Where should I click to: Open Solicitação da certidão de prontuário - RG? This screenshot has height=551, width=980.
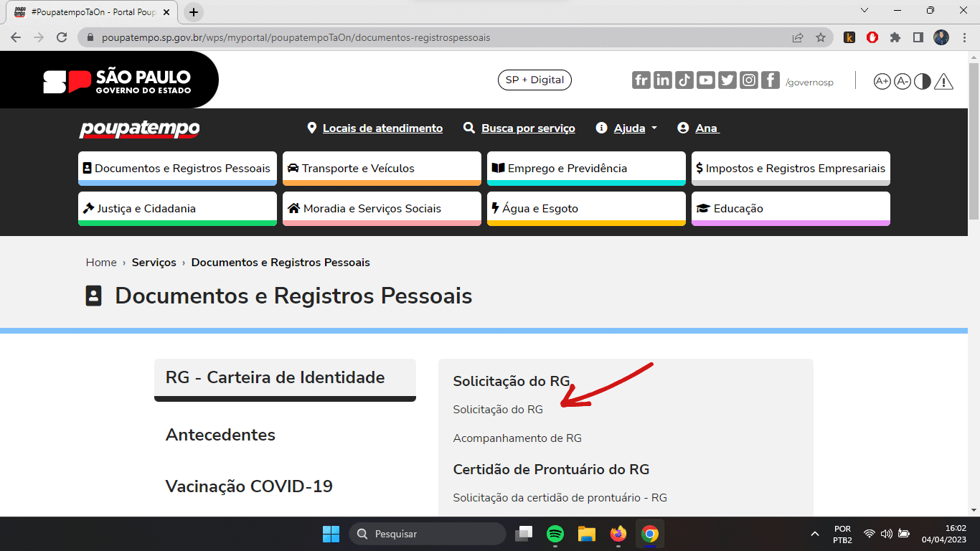pyautogui.click(x=560, y=498)
